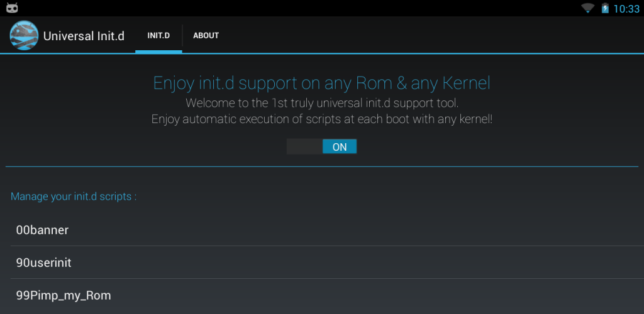This screenshot has height=314, width=644.
Task: Tap the "Enjoy automatic execution of scripts" line
Action: click(x=321, y=119)
